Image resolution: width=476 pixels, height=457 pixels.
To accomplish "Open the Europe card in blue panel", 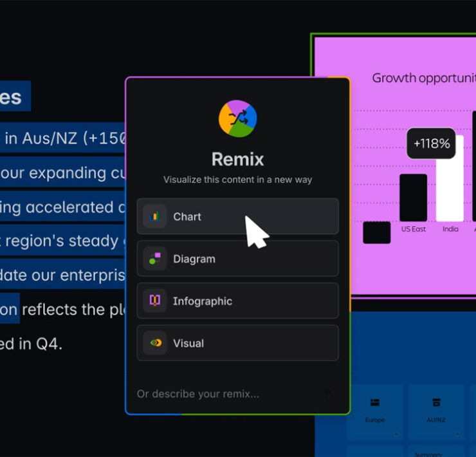I will pos(375,413).
